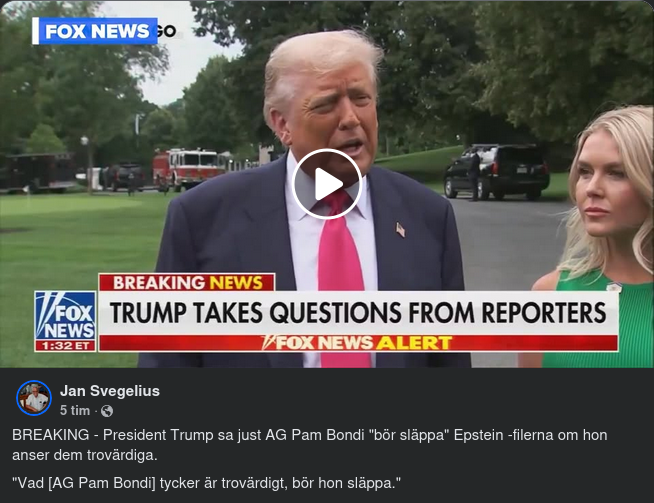Click the Fox News Alert red bar
The image size is (654, 503).
click(358, 343)
